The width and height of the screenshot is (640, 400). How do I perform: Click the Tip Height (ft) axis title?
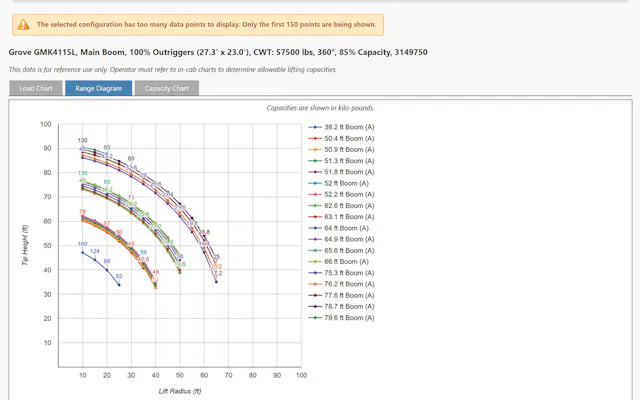[x=25, y=245]
